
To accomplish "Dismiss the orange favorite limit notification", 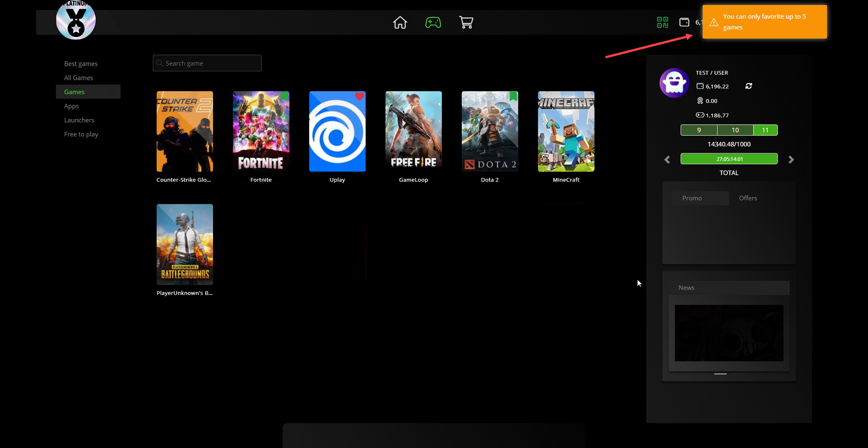I will pyautogui.click(x=765, y=22).
